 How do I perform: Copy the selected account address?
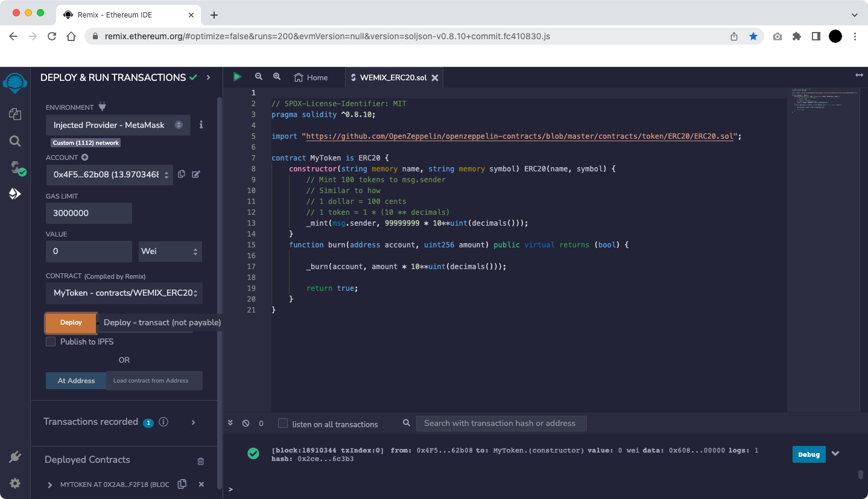tap(182, 174)
